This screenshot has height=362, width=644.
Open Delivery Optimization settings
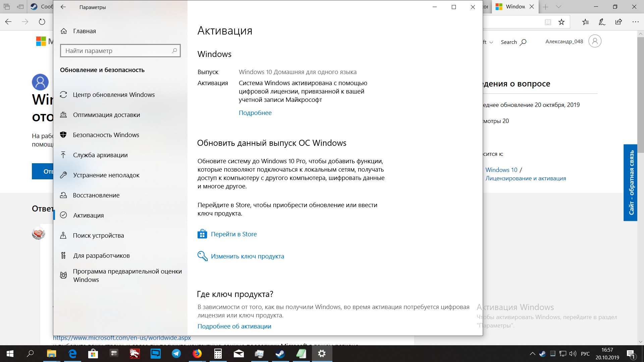point(106,114)
